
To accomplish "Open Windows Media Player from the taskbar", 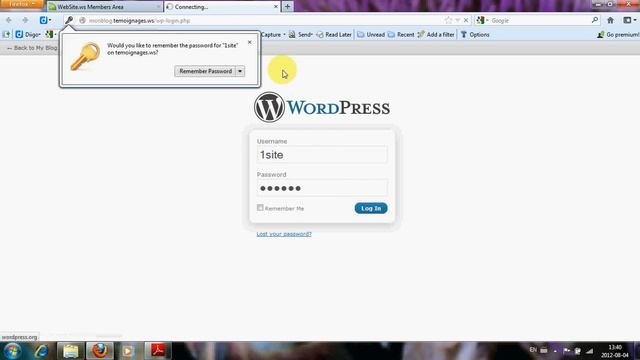I will coord(128,351).
